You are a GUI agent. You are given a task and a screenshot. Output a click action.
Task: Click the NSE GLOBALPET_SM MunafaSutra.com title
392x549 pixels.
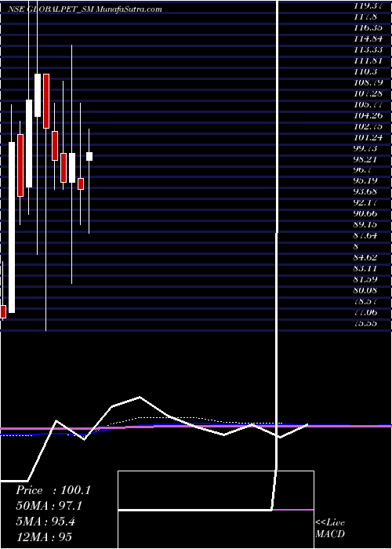85,9
